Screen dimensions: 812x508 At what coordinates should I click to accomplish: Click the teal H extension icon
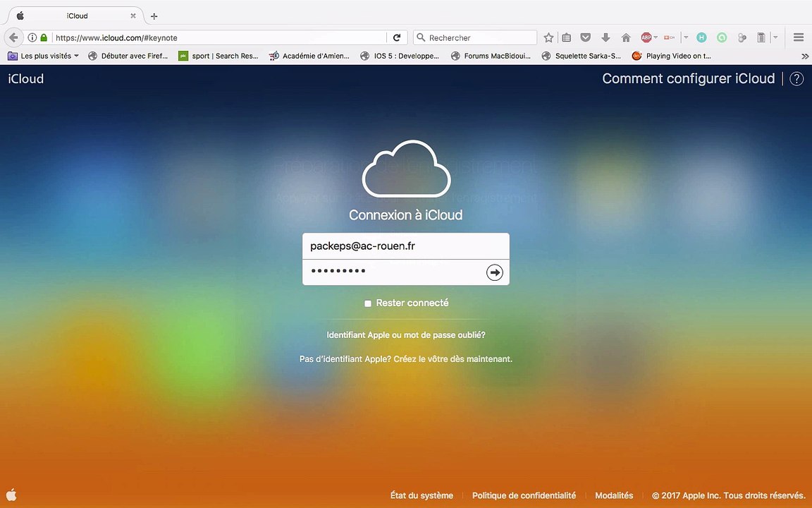(701, 37)
